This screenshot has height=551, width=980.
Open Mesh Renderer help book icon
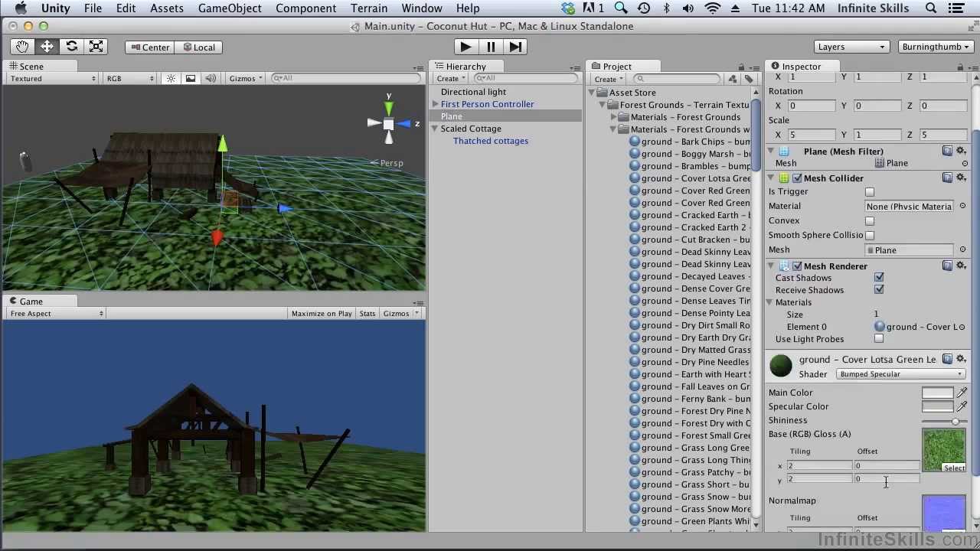947,266
